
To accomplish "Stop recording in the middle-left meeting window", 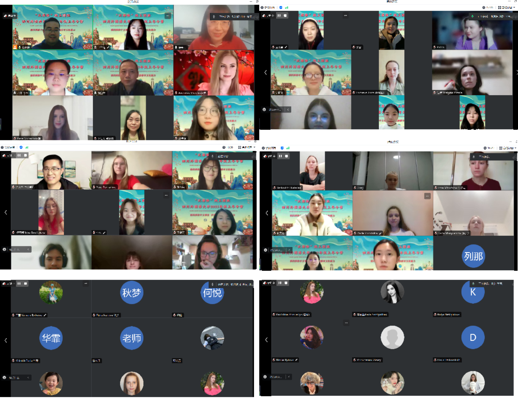I will point(26,155).
